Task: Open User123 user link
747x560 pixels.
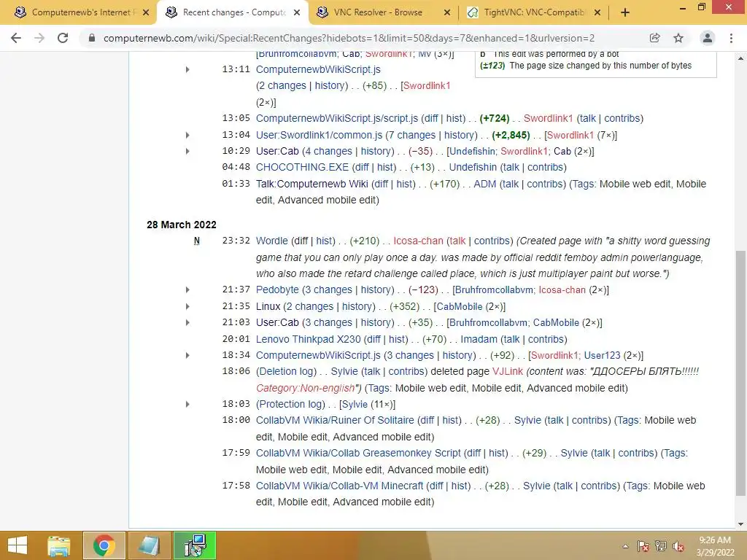Action: (602, 356)
